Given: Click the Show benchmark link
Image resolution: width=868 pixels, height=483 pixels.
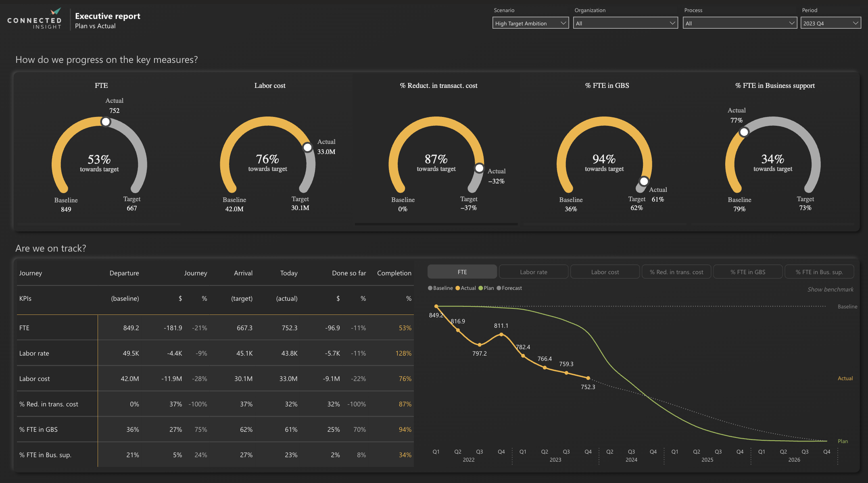Looking at the screenshot, I should (830, 289).
